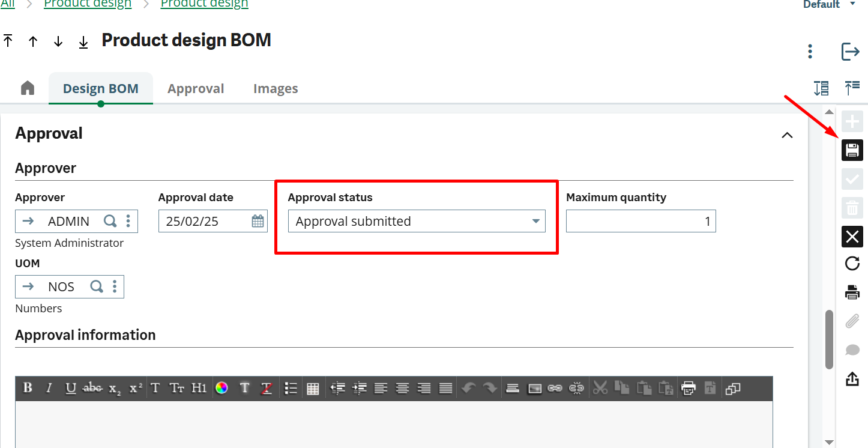This screenshot has height=448, width=868.
Task: Open UOM field three-dot actions menu
Action: 114,286
